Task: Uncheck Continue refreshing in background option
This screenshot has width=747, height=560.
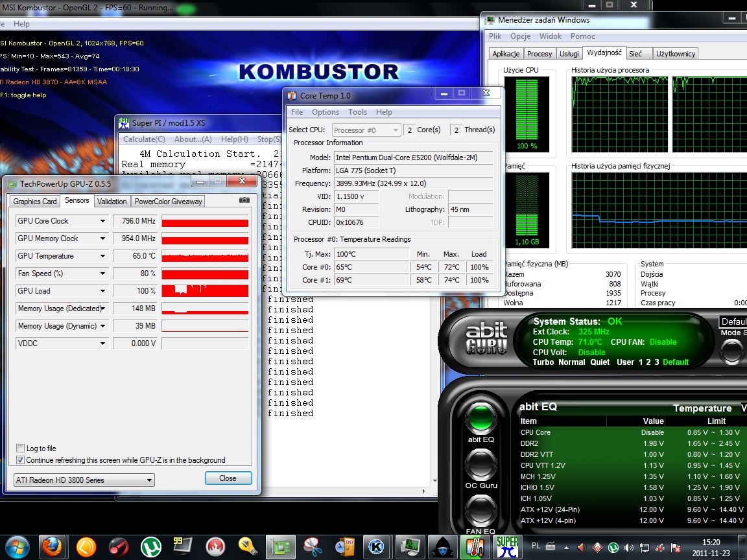Action: [x=21, y=460]
